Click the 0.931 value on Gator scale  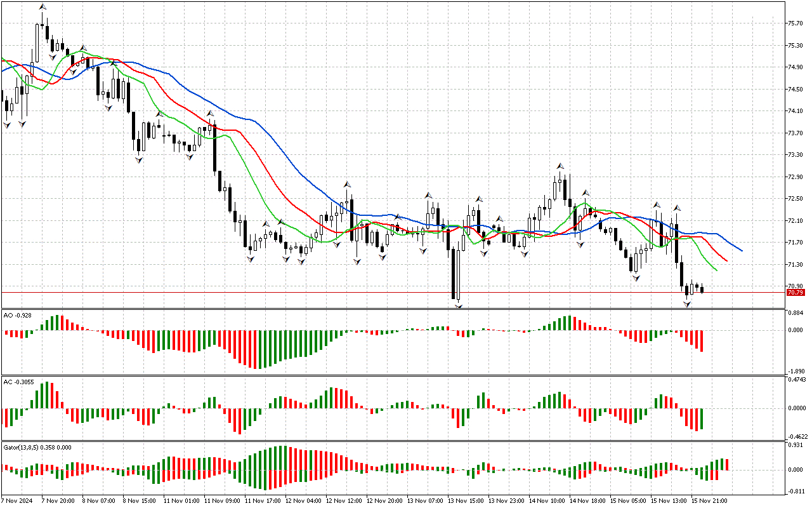796,444
